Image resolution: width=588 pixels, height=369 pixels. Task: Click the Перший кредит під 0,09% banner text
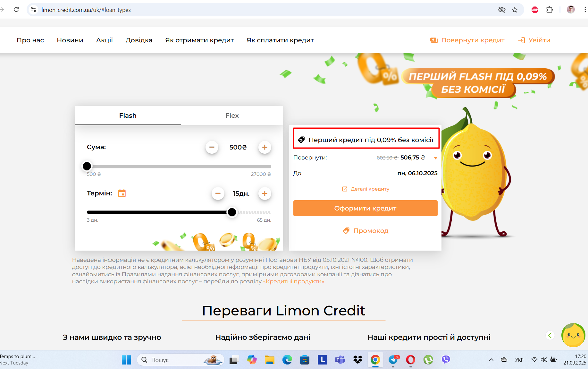(x=371, y=140)
